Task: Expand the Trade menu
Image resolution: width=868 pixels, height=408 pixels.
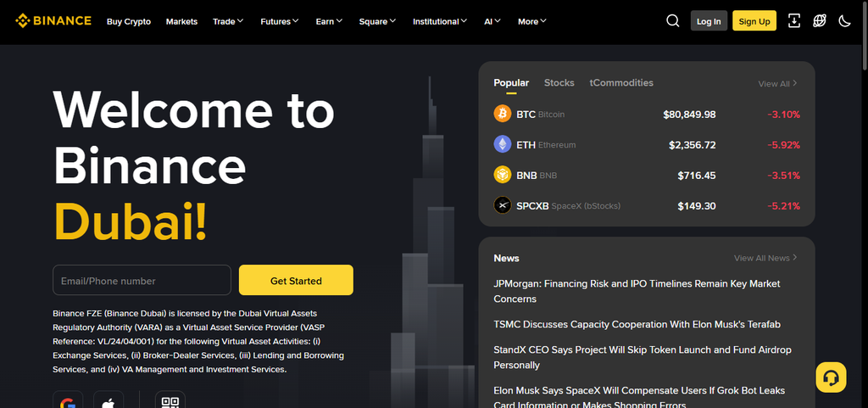Action: [228, 21]
